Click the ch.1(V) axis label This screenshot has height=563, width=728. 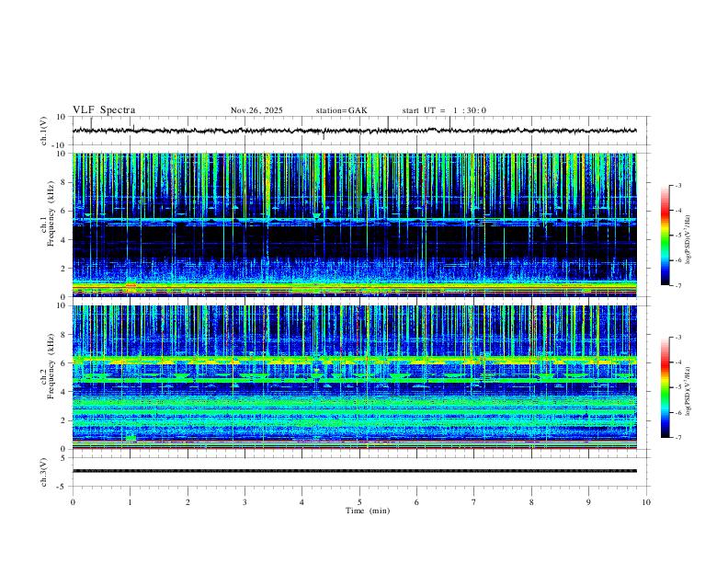click(x=44, y=131)
